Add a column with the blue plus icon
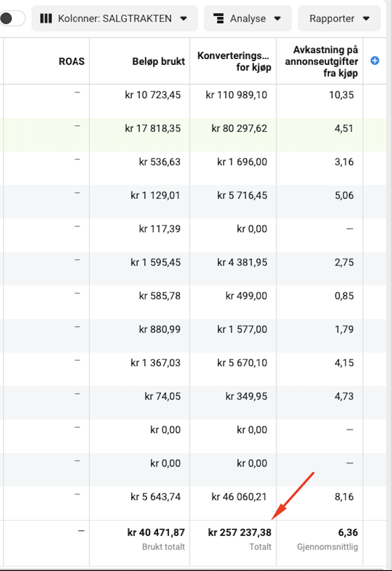Screen dimensions: 392x571 [375, 61]
